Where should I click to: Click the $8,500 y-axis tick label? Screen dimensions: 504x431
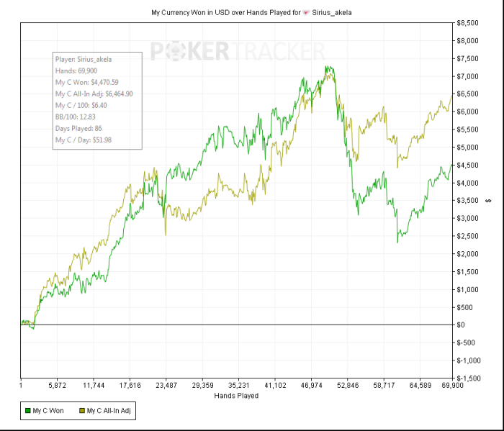pos(467,23)
